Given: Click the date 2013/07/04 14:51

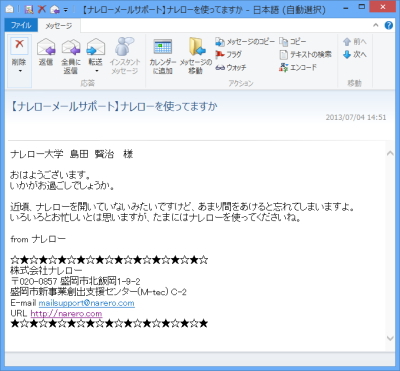Looking at the screenshot, I should pos(356,117).
